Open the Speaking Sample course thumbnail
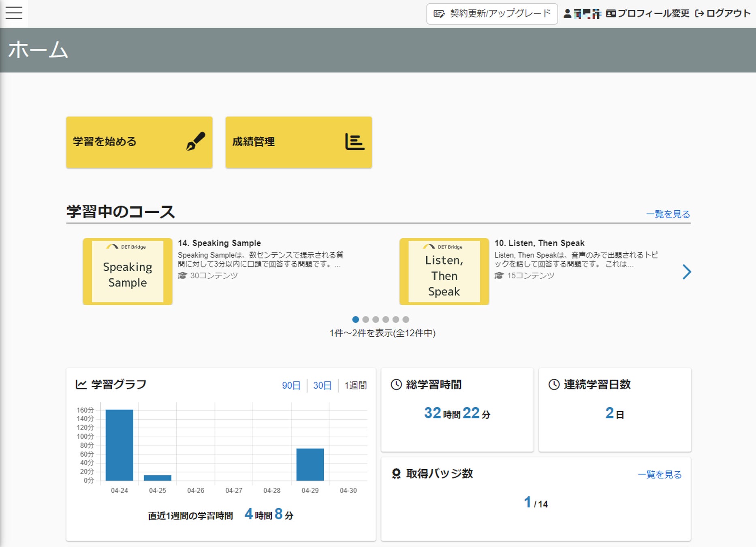The height and width of the screenshot is (547, 756). click(x=128, y=271)
